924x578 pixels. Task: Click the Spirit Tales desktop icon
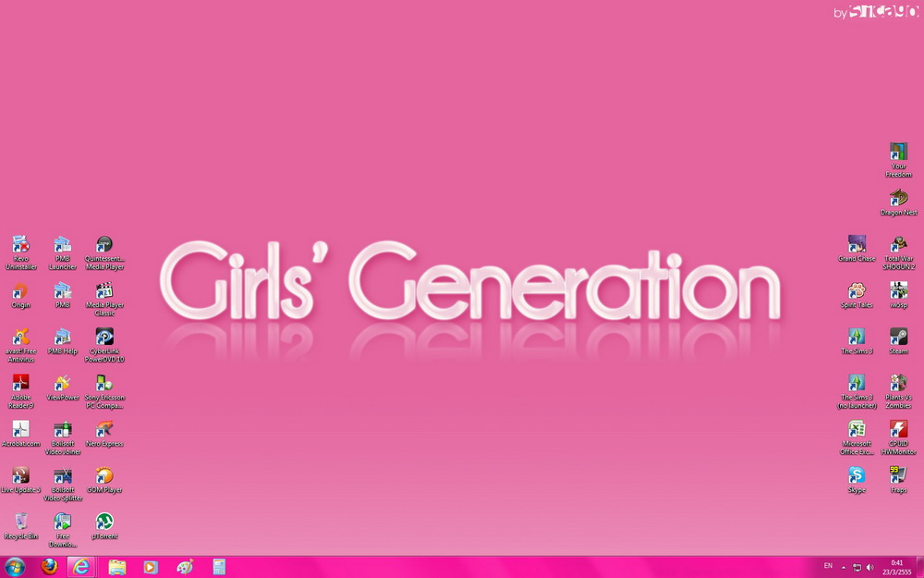point(857,295)
